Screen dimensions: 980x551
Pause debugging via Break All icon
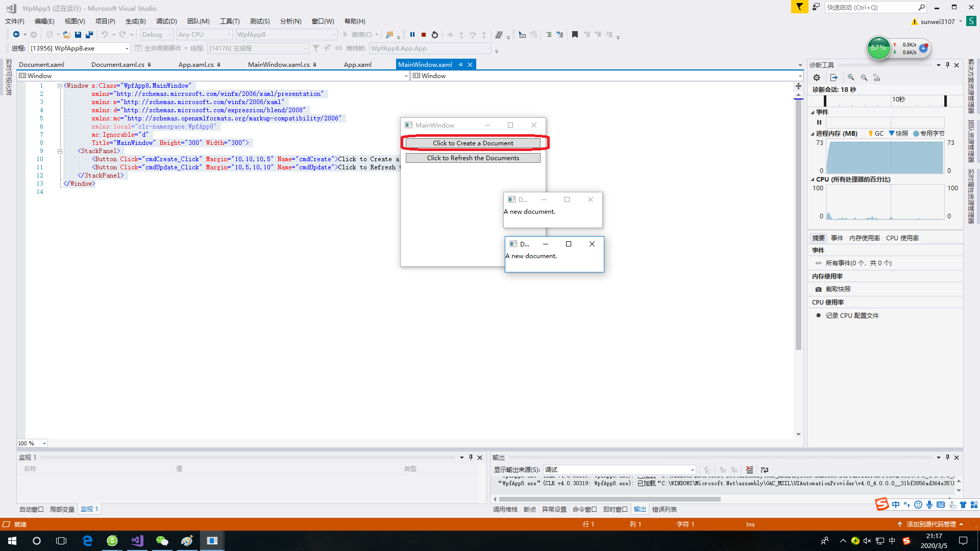tap(412, 35)
